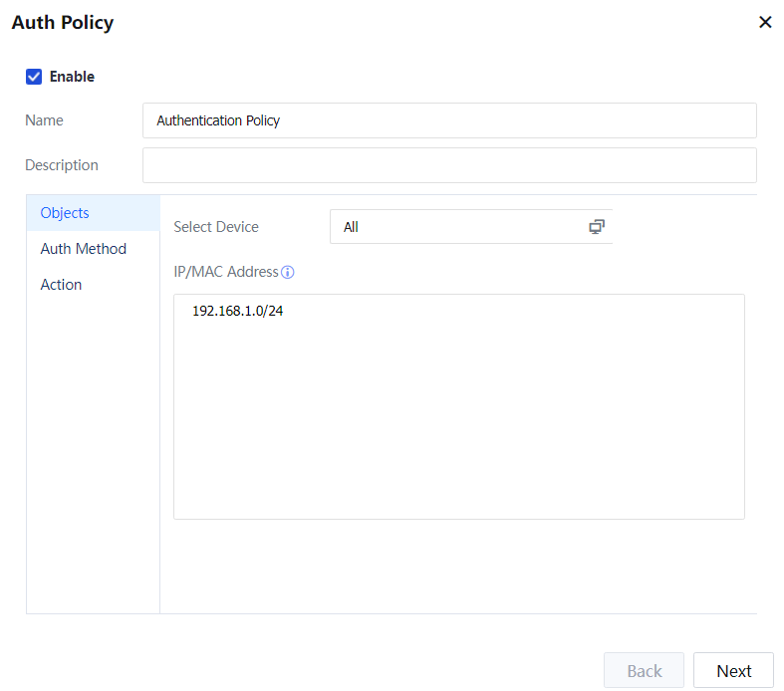The image size is (784, 691).
Task: Click the Enable checkbox label text
Action: click(72, 77)
